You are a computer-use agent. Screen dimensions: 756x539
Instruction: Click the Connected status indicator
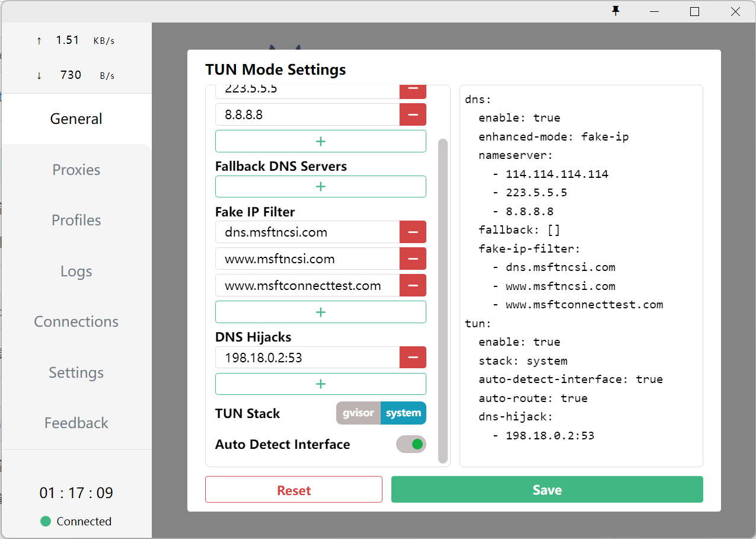coord(76,521)
